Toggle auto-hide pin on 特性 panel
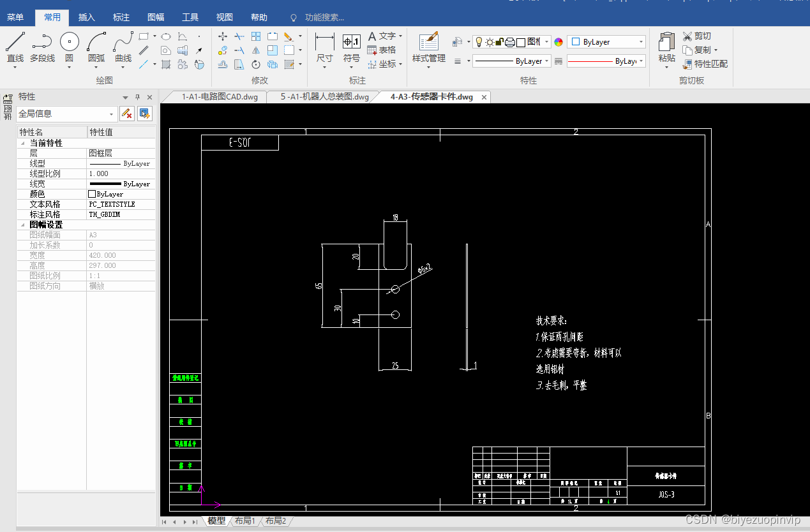 pos(137,97)
